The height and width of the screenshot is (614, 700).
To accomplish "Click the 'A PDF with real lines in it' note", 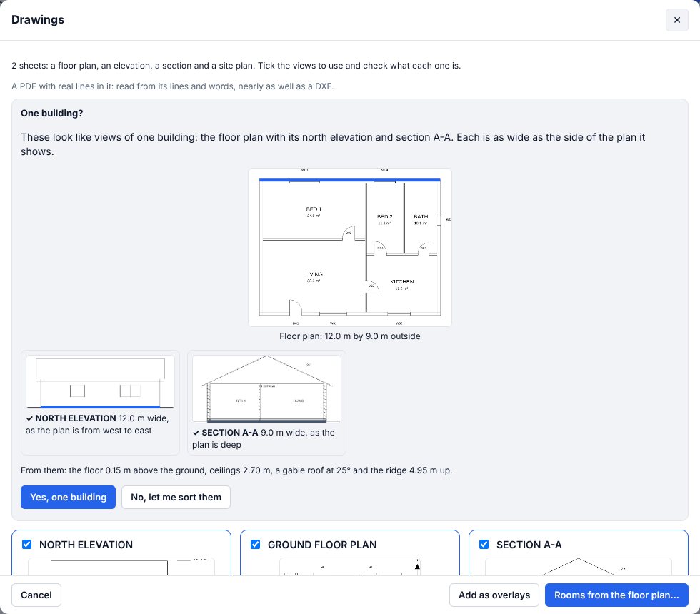I will tap(173, 86).
